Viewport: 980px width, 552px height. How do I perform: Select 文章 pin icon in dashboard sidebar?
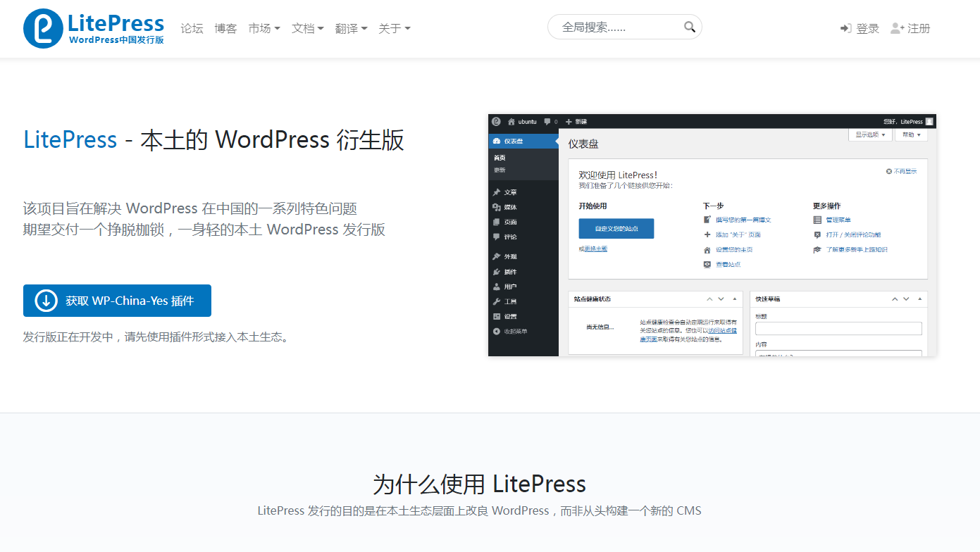[496, 192]
